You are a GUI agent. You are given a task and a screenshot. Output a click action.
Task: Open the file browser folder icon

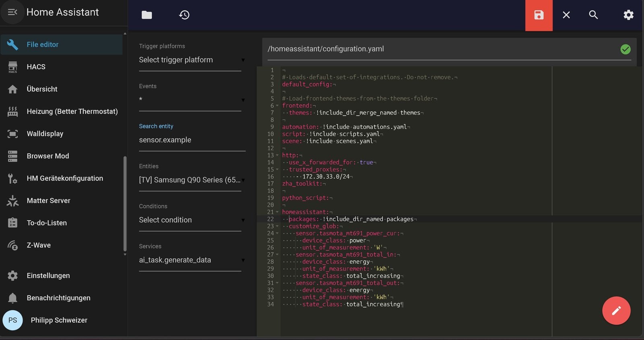147,15
